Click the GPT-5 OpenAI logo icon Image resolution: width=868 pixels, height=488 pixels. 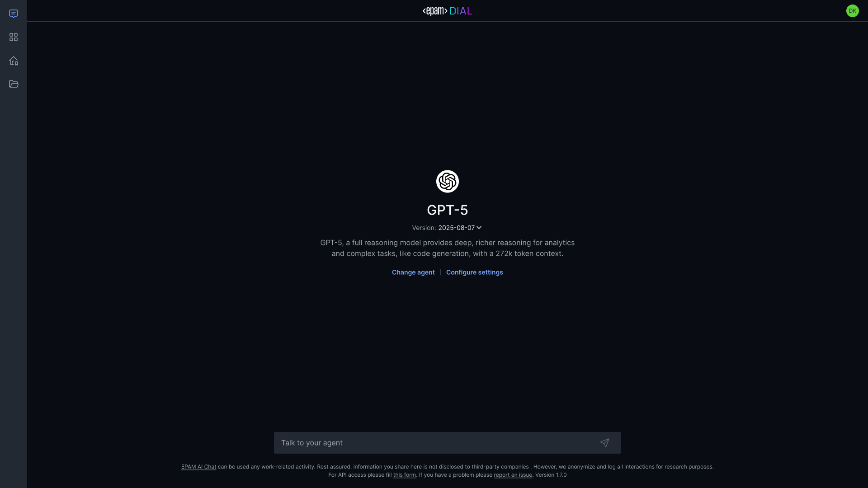pos(447,181)
